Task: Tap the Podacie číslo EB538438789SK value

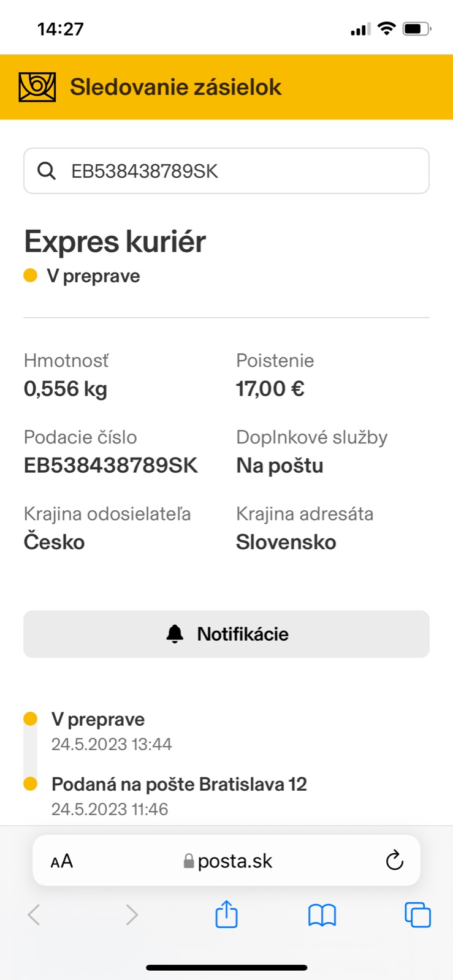Action: 111,466
